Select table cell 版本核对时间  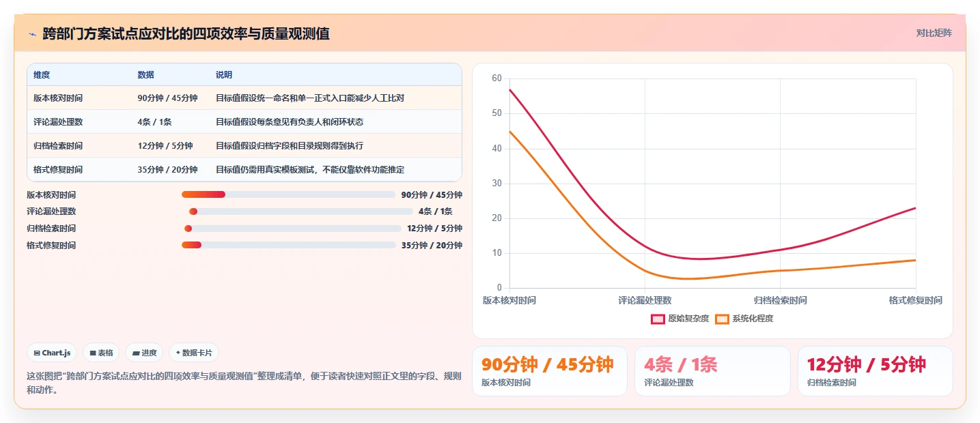(x=58, y=98)
